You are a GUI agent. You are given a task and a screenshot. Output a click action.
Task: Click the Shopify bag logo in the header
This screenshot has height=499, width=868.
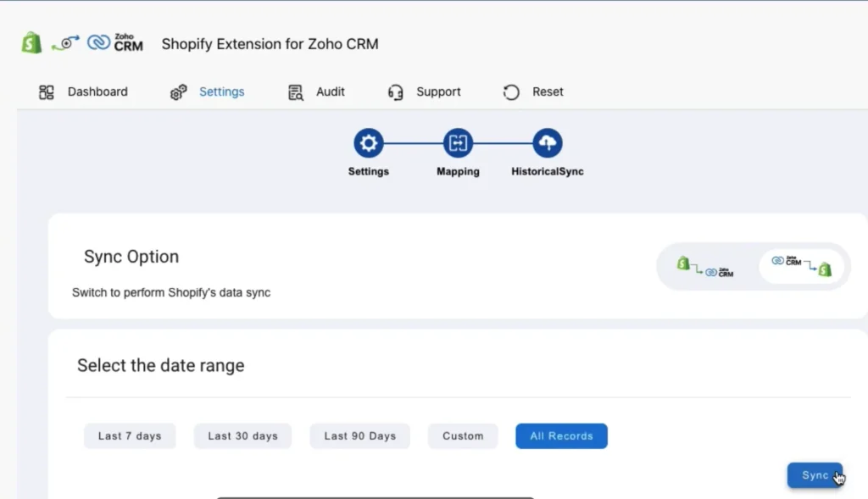(x=31, y=42)
